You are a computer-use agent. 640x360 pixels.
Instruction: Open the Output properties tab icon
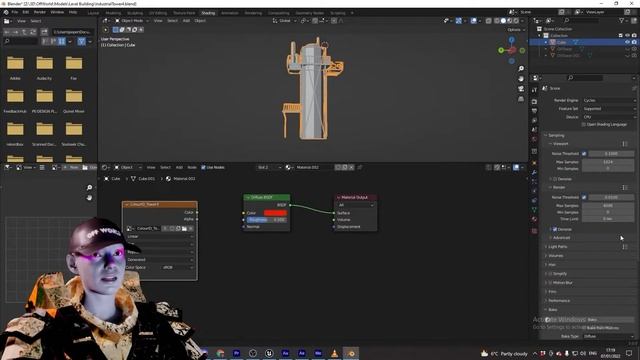534,111
